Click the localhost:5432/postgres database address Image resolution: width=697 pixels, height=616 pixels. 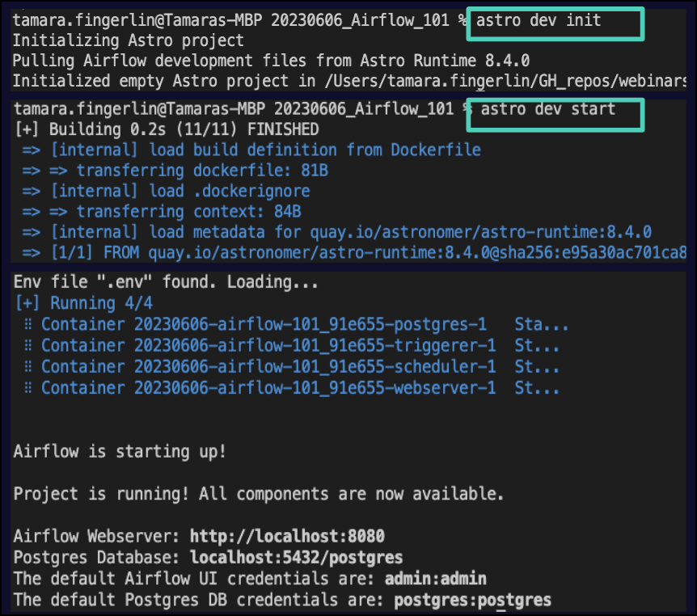296,558
